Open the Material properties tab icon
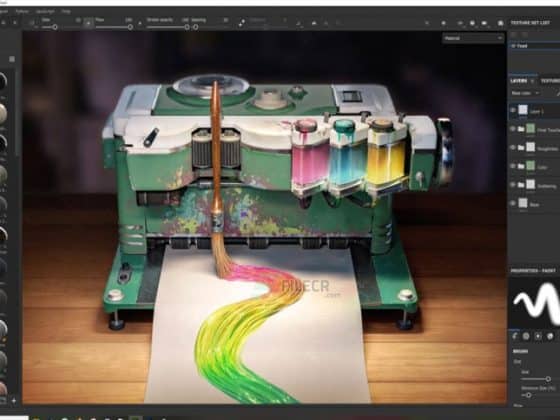This screenshot has width=560, height=420. point(550,336)
